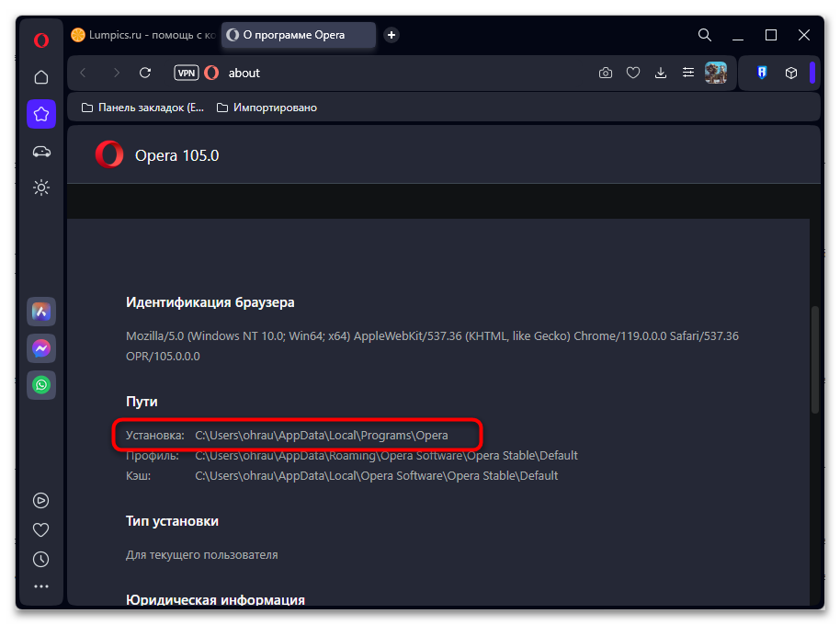Open the 'Импортировано' bookmarks folder

[267, 108]
